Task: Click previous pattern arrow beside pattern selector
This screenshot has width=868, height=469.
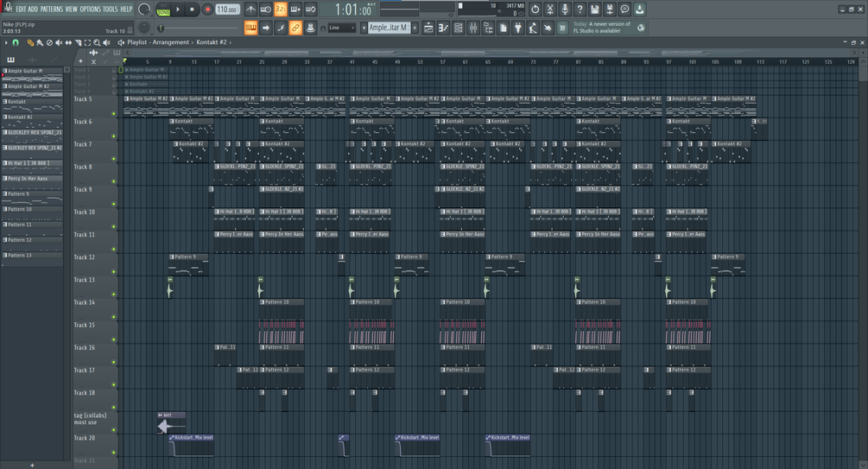Action: [364, 28]
